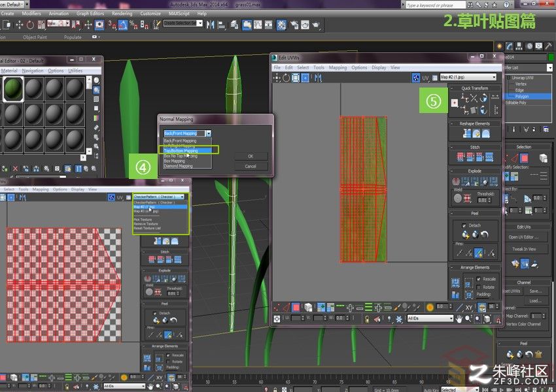Select green material sample slot
556x392 pixels.
[x=13, y=89]
